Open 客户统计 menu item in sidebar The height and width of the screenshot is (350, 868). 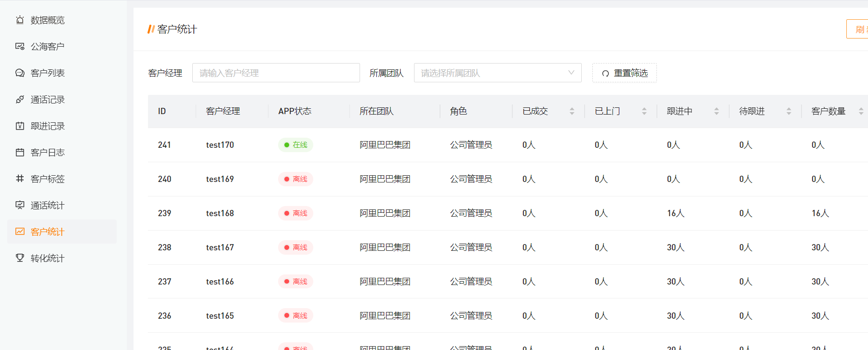point(47,232)
